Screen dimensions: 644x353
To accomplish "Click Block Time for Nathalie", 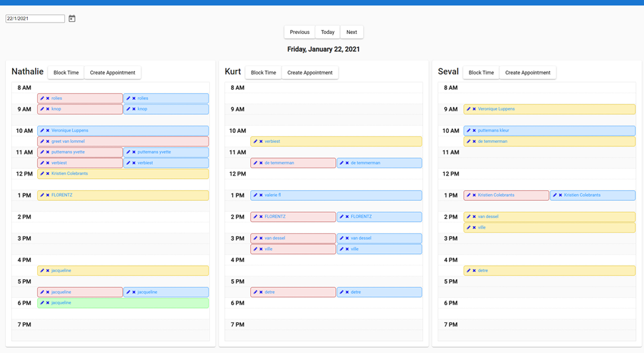I will point(66,72).
